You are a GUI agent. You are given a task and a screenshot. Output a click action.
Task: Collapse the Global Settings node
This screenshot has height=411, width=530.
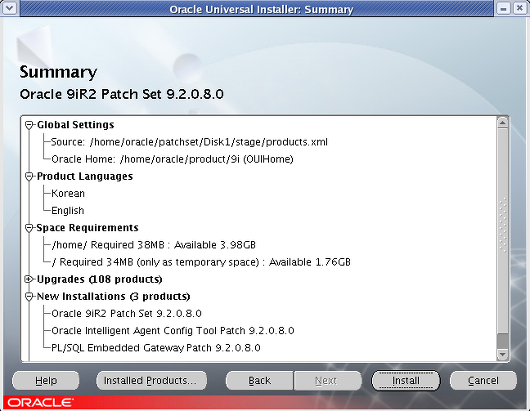click(29, 125)
